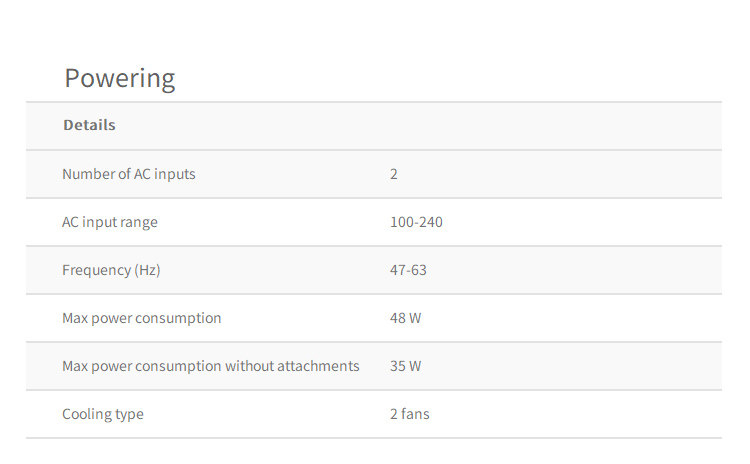Click the label beside the "48 W" value
Viewport: 750px width, 464px height.
(x=141, y=318)
